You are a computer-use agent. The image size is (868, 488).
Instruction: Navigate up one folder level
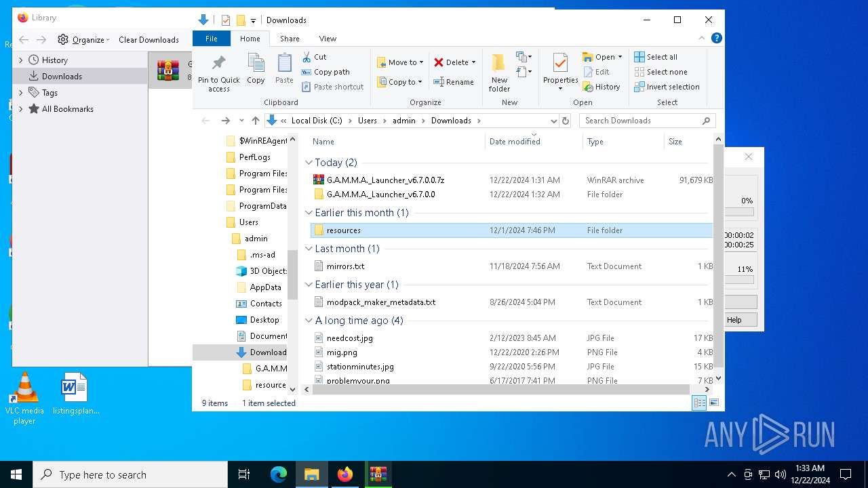tap(255, 121)
